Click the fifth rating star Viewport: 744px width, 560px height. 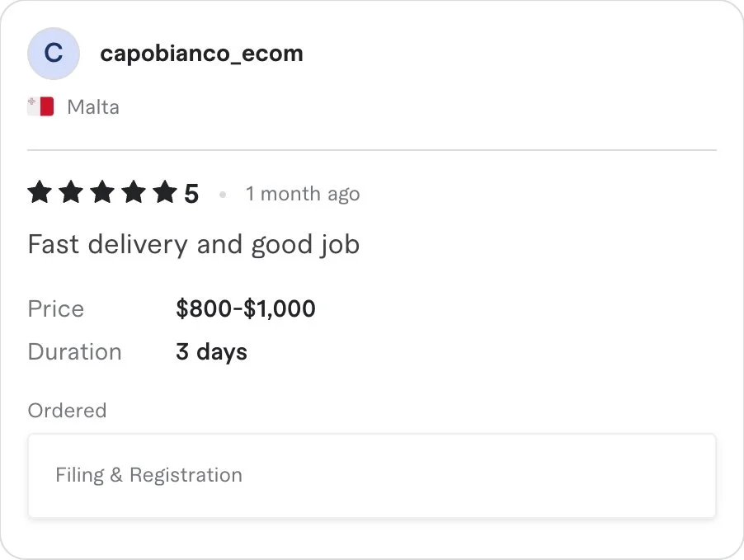pos(165,193)
